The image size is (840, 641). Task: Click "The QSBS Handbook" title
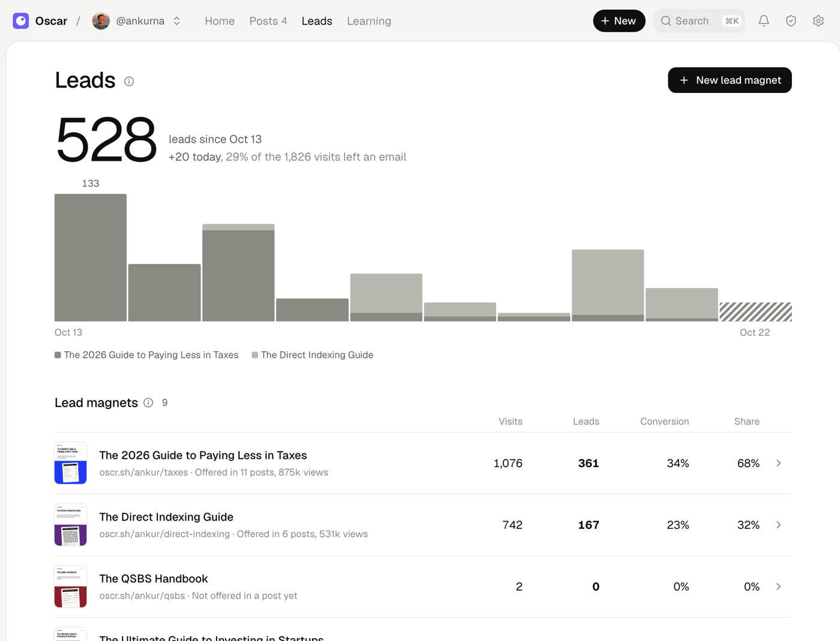tap(154, 579)
